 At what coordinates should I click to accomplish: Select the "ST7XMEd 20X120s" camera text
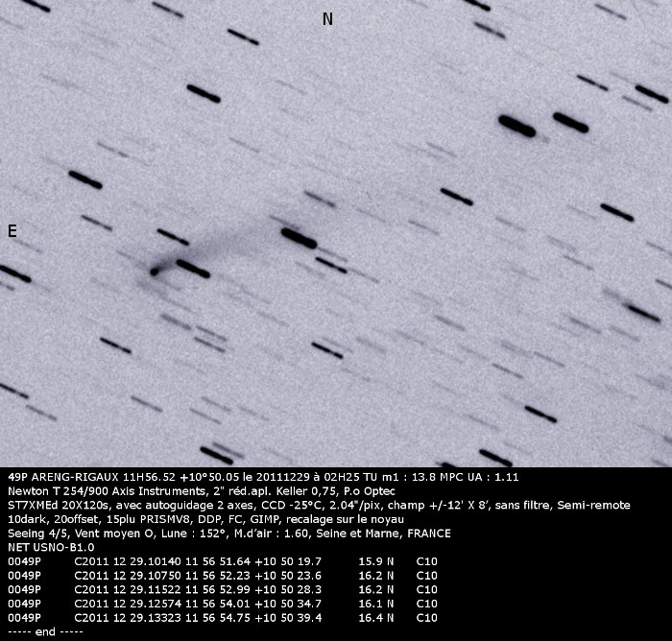[x=58, y=505]
